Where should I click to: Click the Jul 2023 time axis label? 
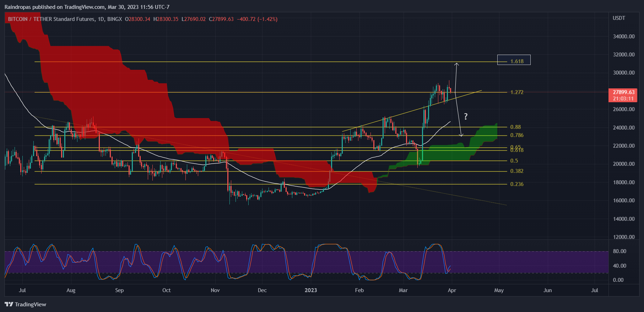coord(595,290)
